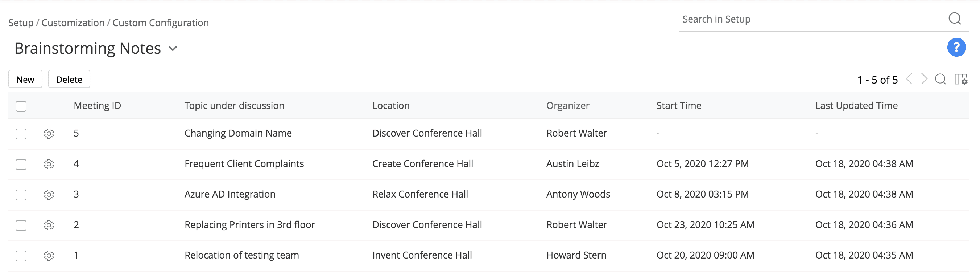This screenshot has width=980, height=280.
Task: Open the column chooser settings icon
Action: (960, 79)
